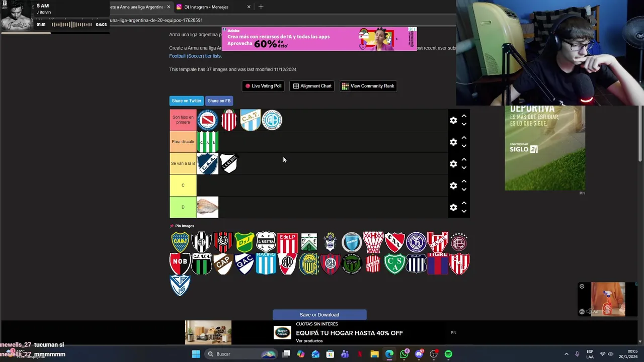The width and height of the screenshot is (644, 362).
Task: Move 'Para discutir' row down
Action: (x=464, y=146)
